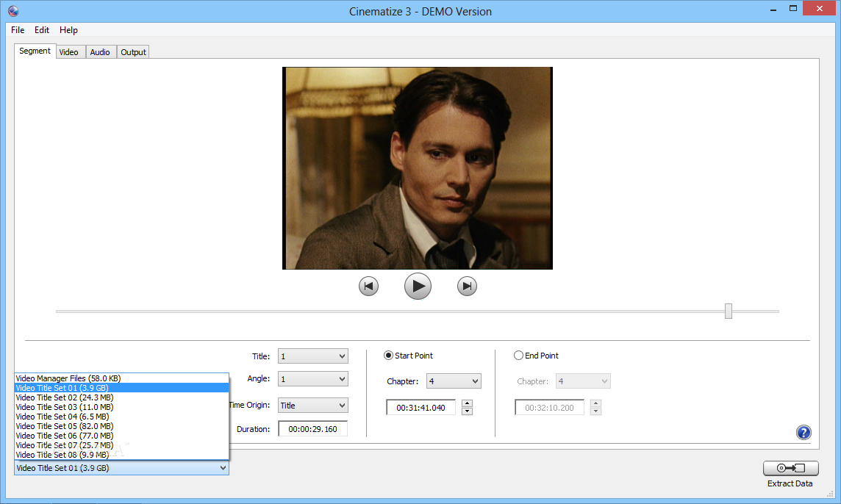Select the End Point radio button

[x=518, y=356]
